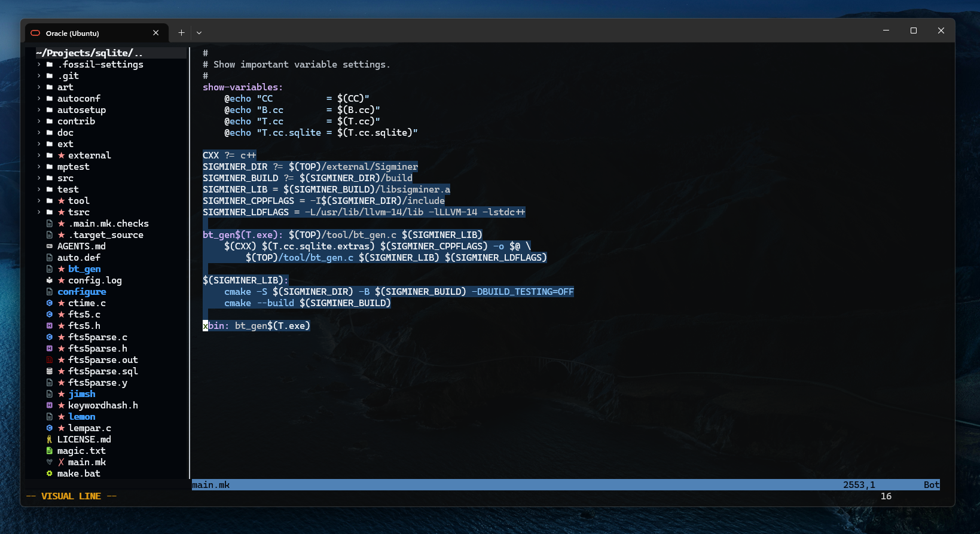
Task: Click the LICENSE.md license icon
Action: 50,440
